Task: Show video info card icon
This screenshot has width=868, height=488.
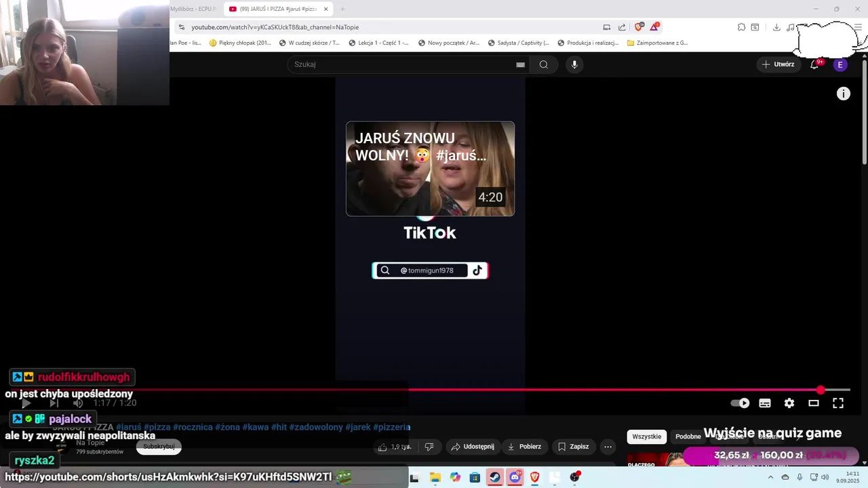Action: coord(843,94)
